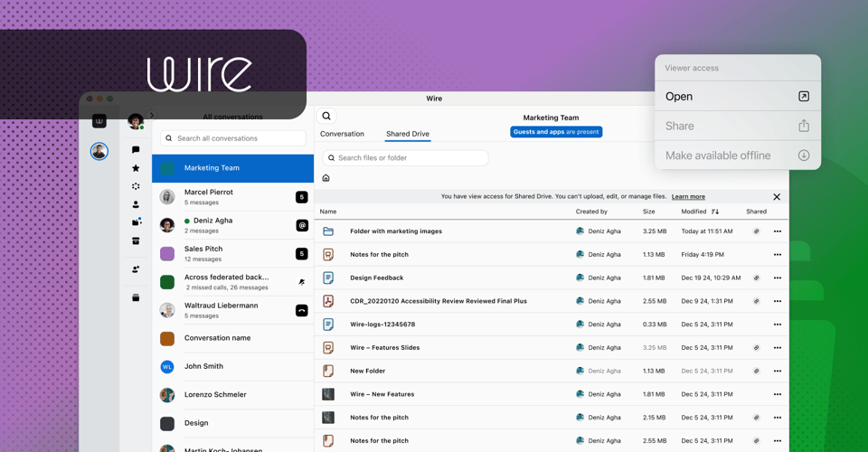Open more options for Wire-logs-12345678
Image resolution: width=868 pixels, height=452 pixels.
coord(778,325)
